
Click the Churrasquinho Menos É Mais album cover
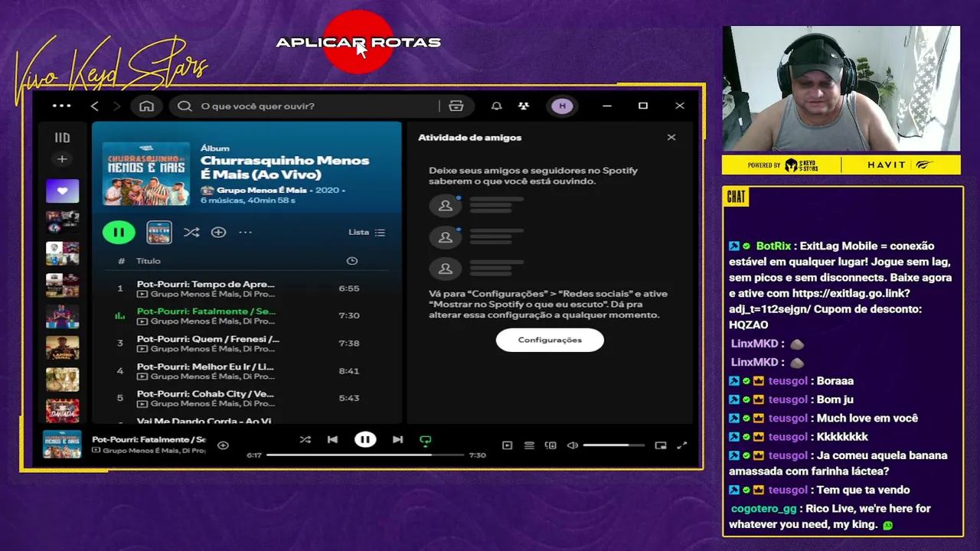[146, 173]
